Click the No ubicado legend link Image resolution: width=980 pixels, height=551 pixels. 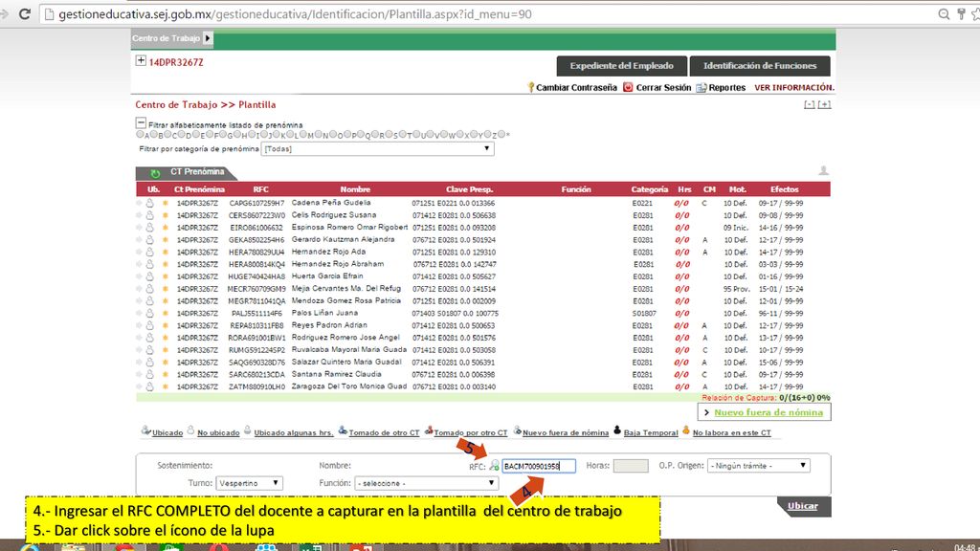(218, 432)
